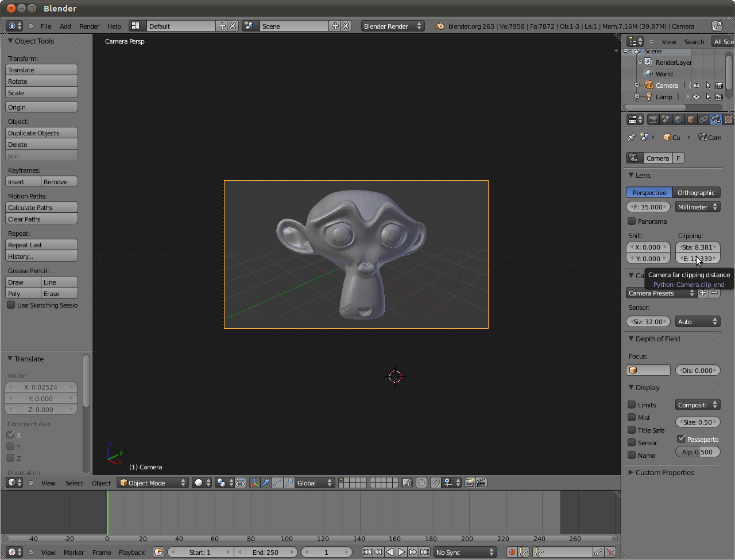Open the 3D view Select menu
This screenshot has height=560, width=735.
click(x=74, y=483)
